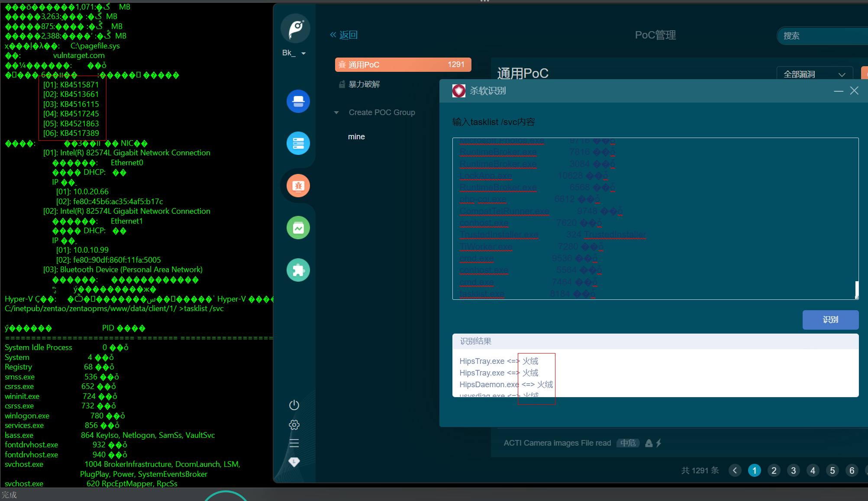Open settings via the gear icon
868x501 pixels.
click(294, 424)
